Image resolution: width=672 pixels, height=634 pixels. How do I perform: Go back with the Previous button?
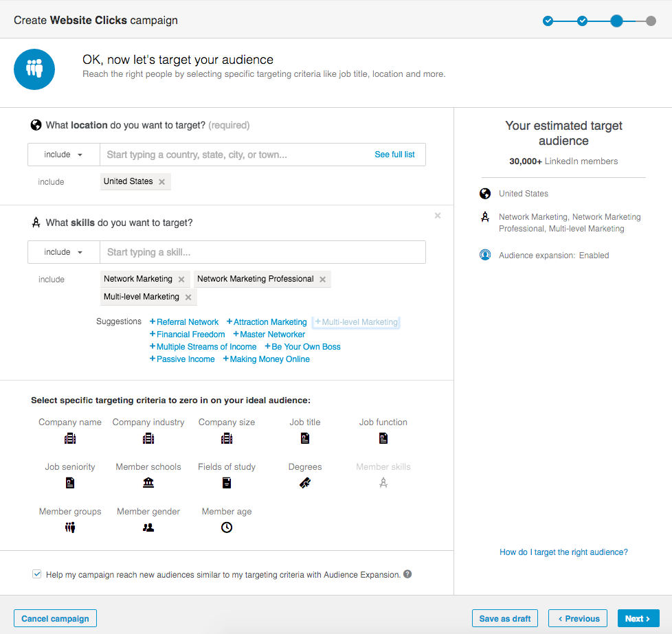tap(578, 619)
